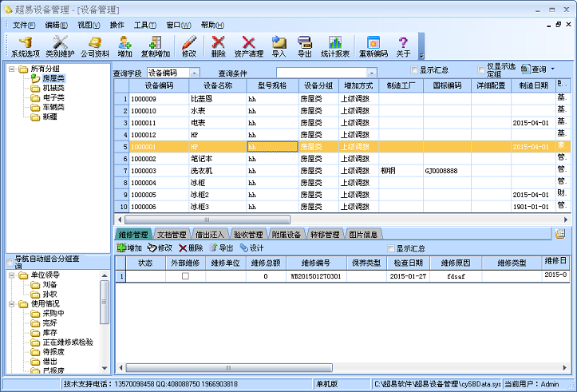Click the 重新编码 recode icon
Screen dimensions: 577x392
click(372, 46)
